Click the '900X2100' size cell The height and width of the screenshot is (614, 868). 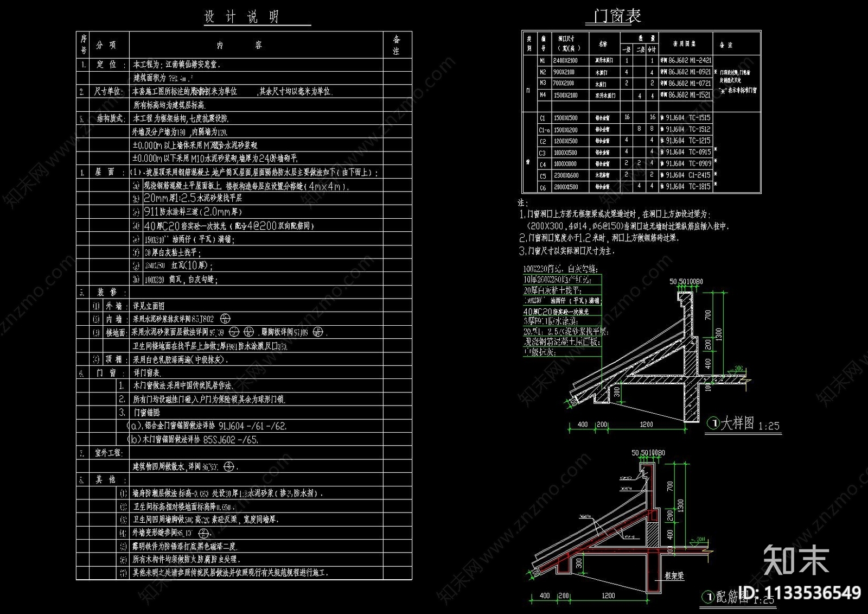pyautogui.click(x=564, y=72)
